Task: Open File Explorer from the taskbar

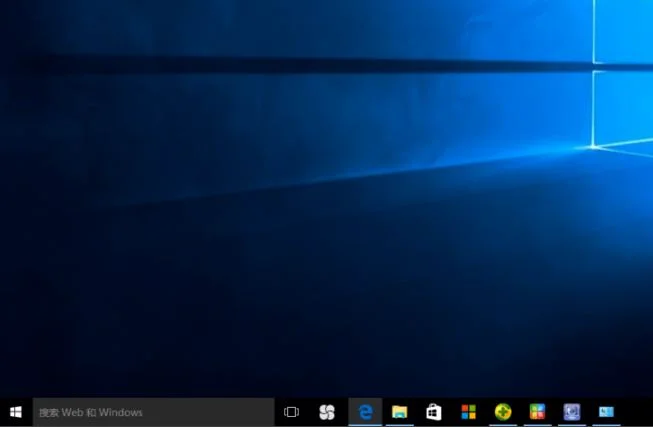Action: point(399,412)
